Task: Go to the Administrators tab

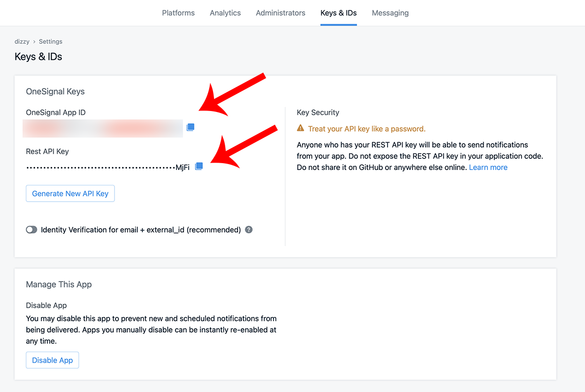Action: click(x=280, y=13)
